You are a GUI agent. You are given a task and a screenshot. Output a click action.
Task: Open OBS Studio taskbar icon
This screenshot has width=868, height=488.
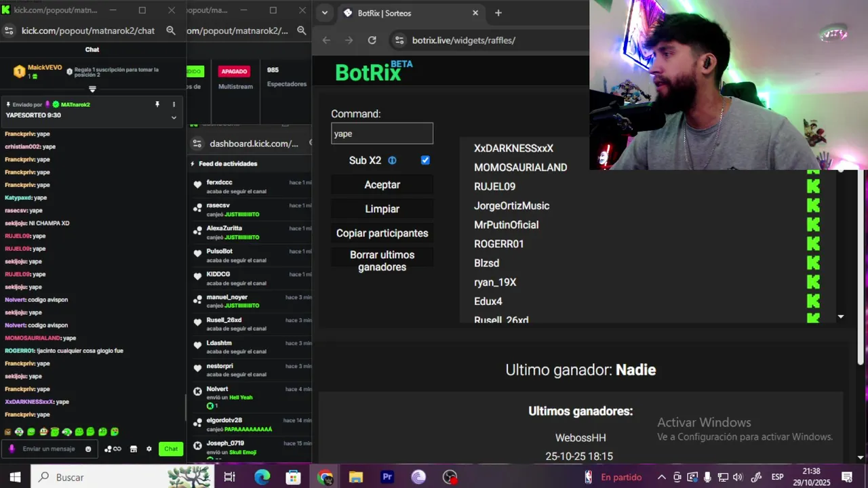coord(450,477)
